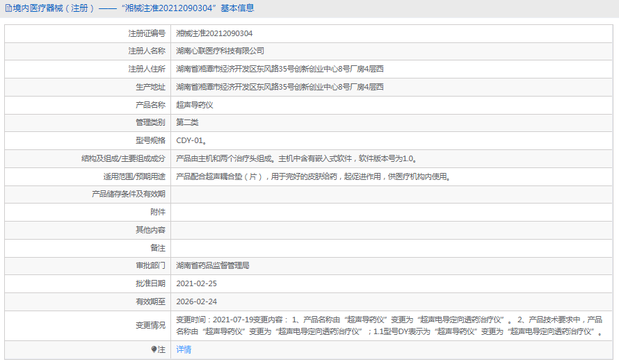
Task: Select management class value 第二类
Action: pos(187,122)
